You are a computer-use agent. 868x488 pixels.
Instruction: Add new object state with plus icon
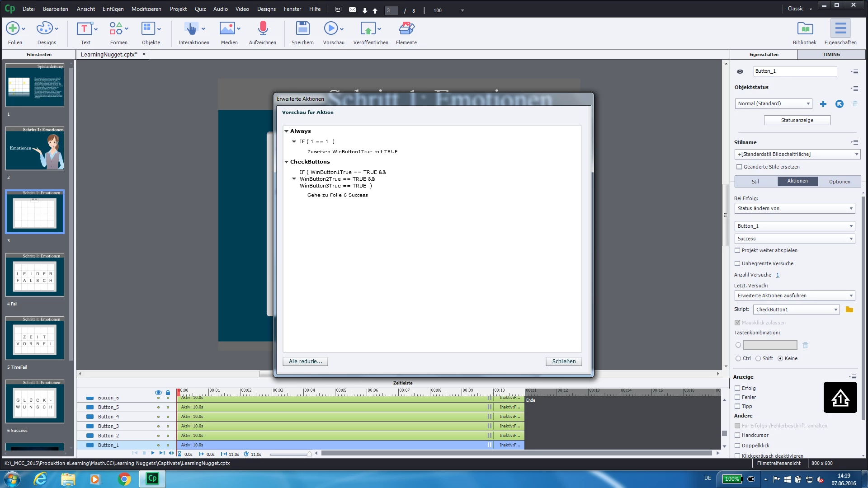pyautogui.click(x=823, y=104)
